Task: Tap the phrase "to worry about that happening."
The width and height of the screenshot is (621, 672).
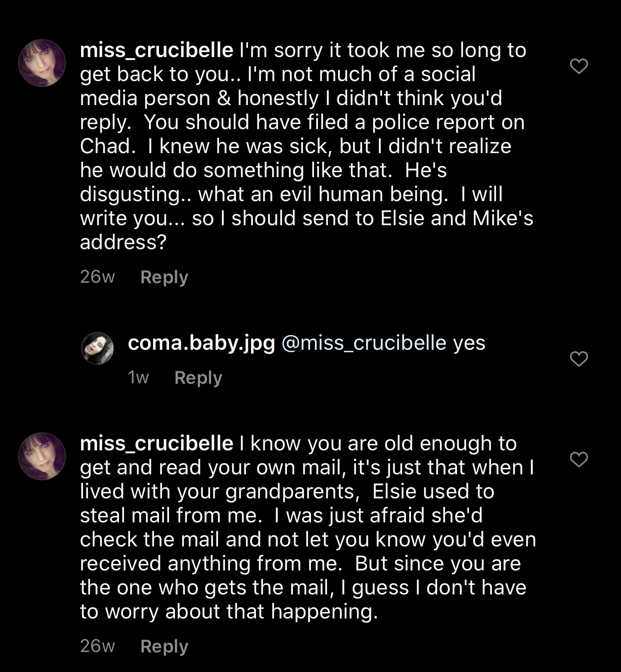Action: coord(229,611)
